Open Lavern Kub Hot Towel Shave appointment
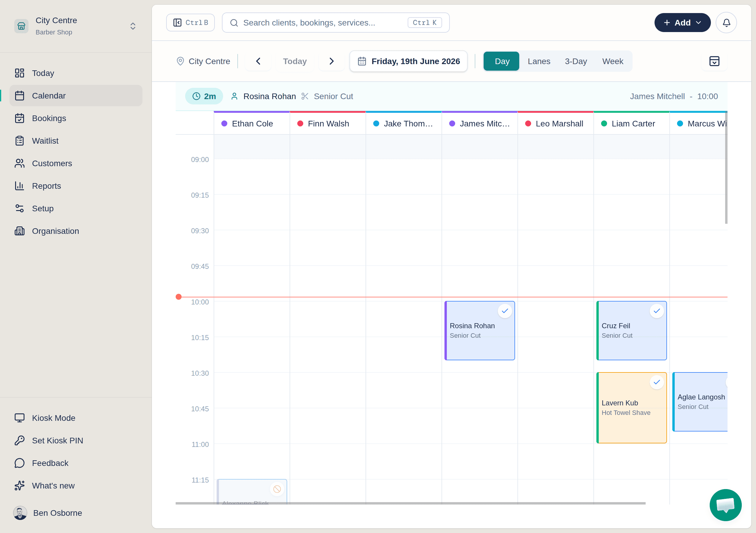Screen dimensions: 756x533 pyautogui.click(x=632, y=408)
